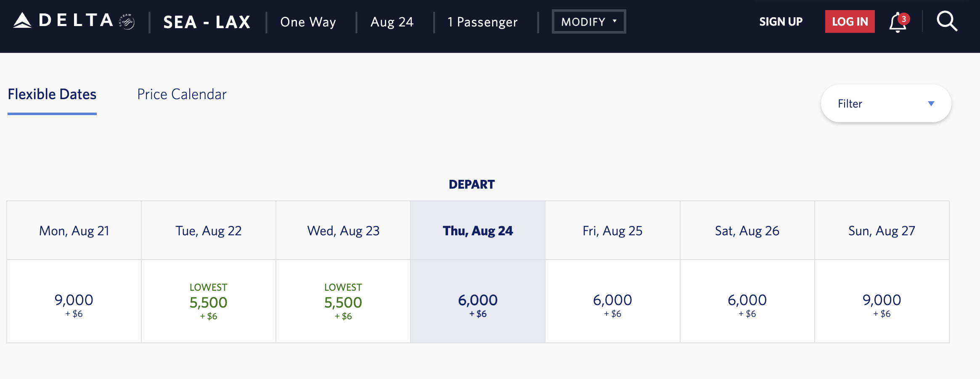Select the Flexible Dates tab
This screenshot has height=379, width=980.
(52, 94)
